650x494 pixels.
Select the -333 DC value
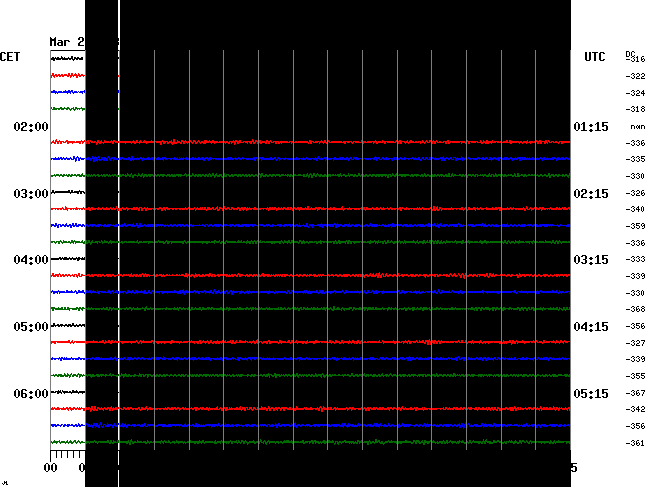[x=635, y=259]
